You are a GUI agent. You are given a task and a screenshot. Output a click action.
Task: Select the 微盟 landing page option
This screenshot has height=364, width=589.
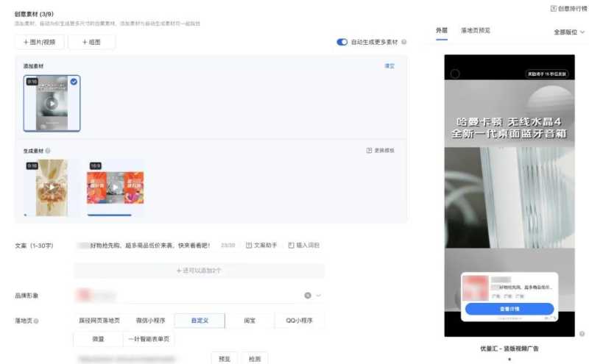click(x=98, y=338)
